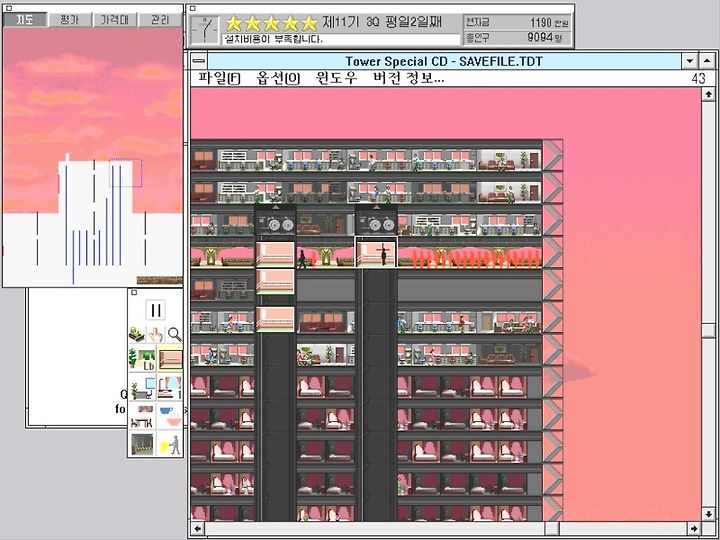Open the control box of the tool palette
The image size is (720, 540).
tap(134, 292)
